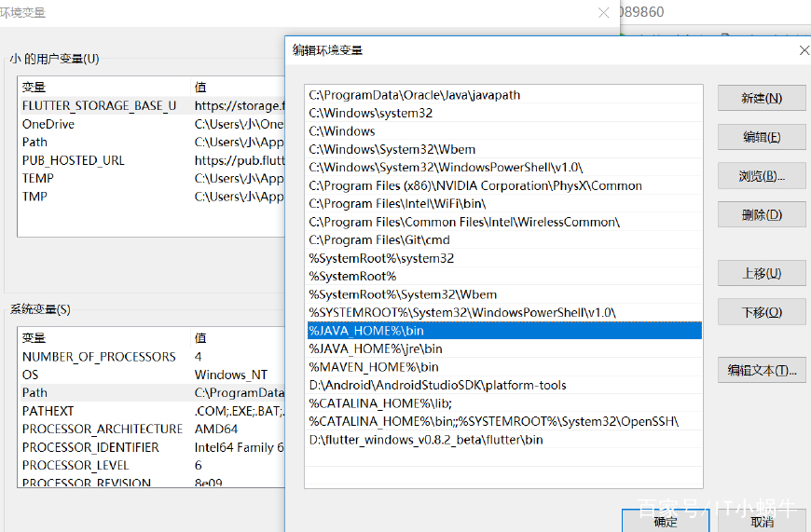
Task: Select the Intel\WirelessCommon\ path entry
Action: (504, 222)
